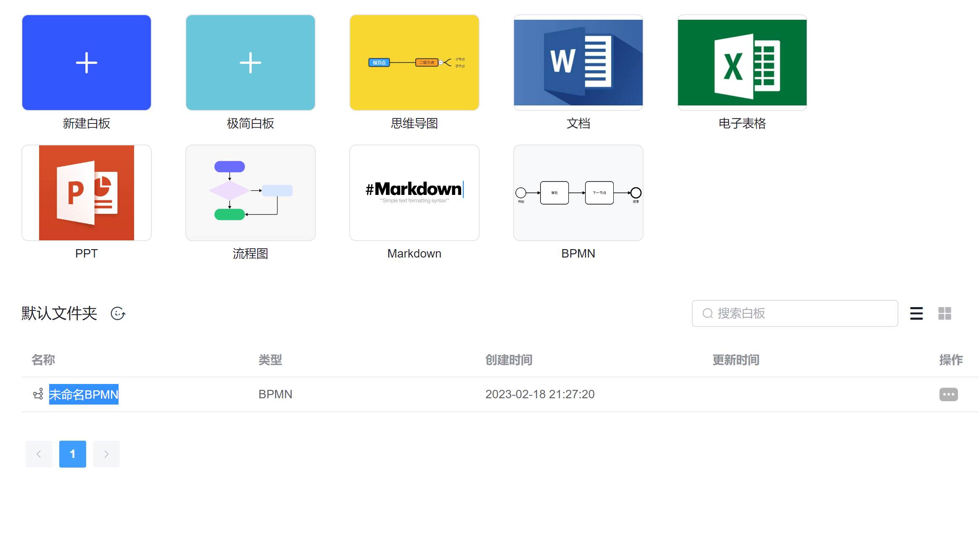Screen dimensions: 979x560
Task: Click the 默认文件夹 folder title
Action: coord(59,313)
